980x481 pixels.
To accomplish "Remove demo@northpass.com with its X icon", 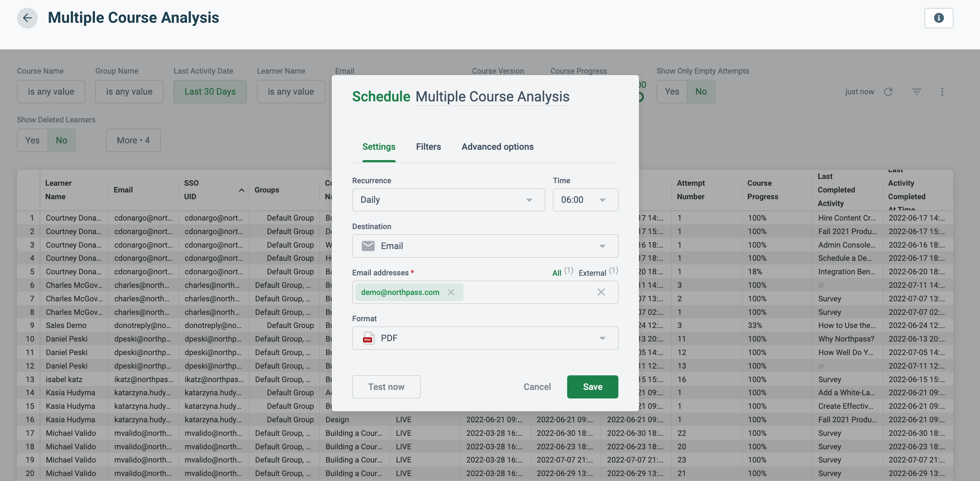I will pyautogui.click(x=452, y=292).
